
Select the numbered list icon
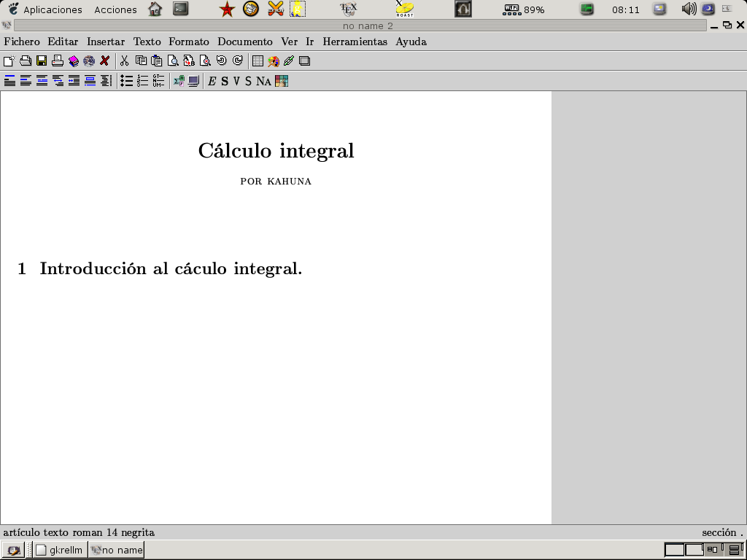click(142, 81)
